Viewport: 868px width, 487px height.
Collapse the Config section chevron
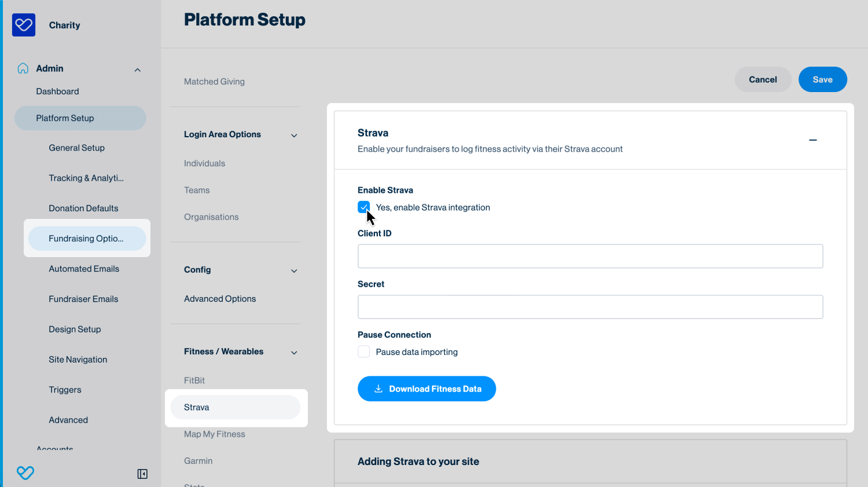click(x=294, y=271)
